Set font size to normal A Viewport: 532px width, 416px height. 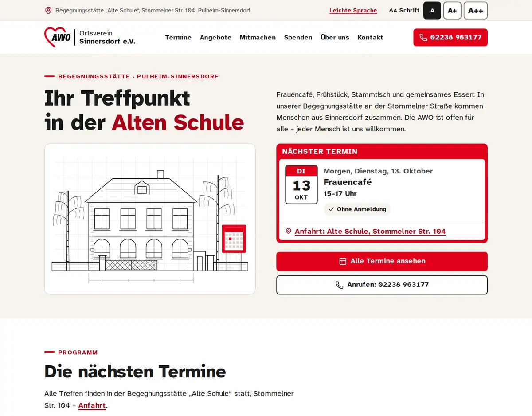pyautogui.click(x=432, y=10)
